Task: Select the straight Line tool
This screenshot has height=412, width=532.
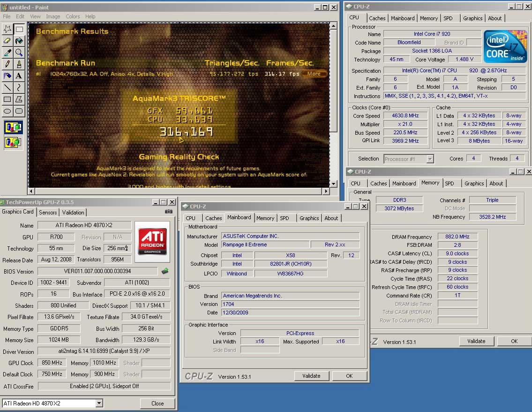Action: [x=7, y=87]
